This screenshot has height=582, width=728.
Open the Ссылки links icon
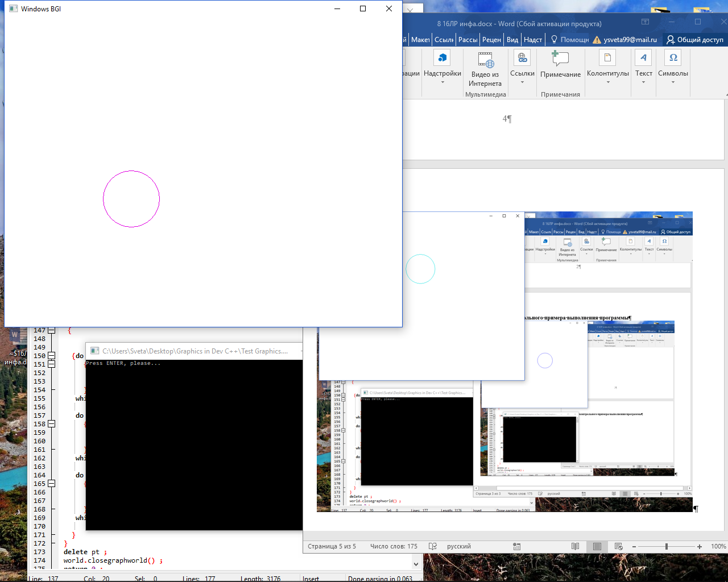point(522,58)
